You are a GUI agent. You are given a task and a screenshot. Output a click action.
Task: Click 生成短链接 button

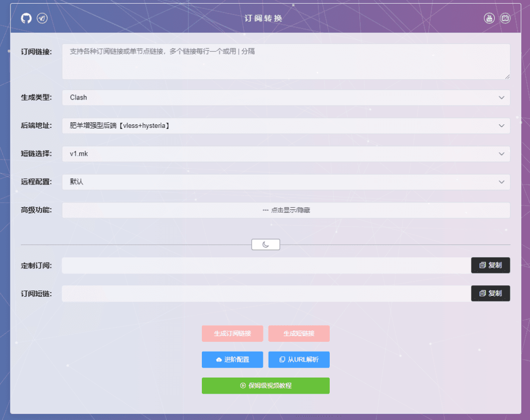click(299, 334)
